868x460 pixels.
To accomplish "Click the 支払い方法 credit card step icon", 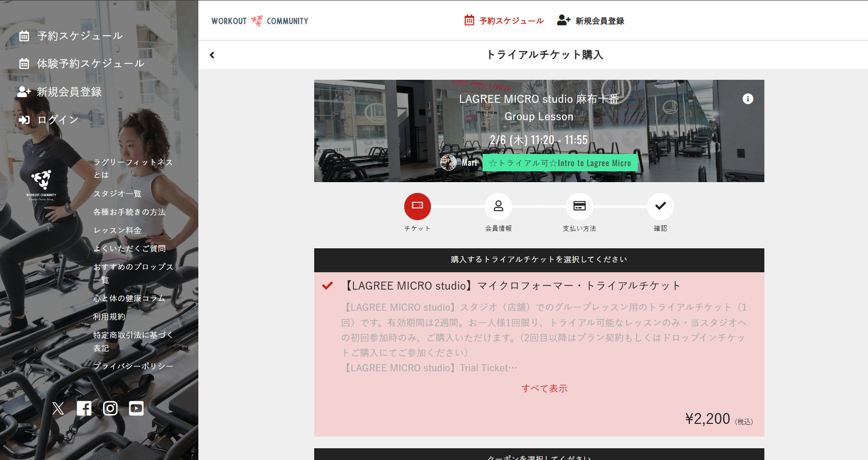I will click(x=580, y=207).
